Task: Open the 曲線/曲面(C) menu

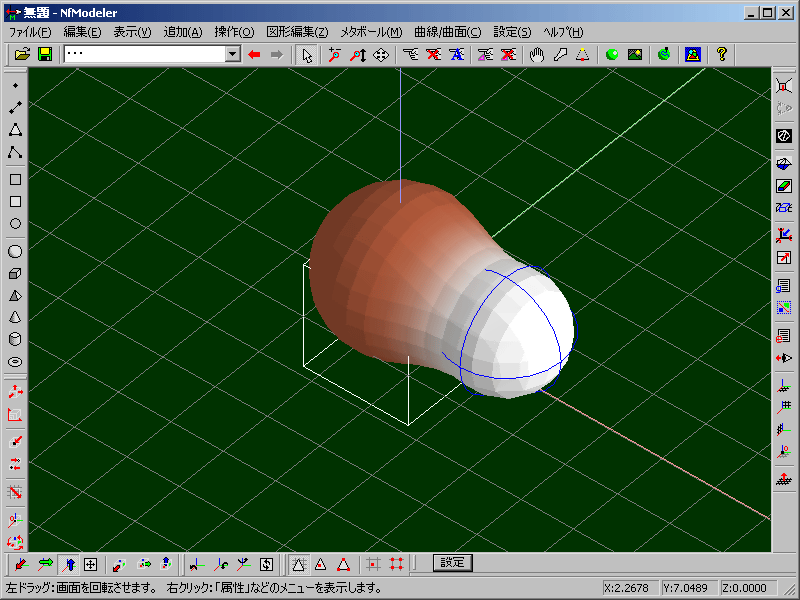Action: [448, 32]
